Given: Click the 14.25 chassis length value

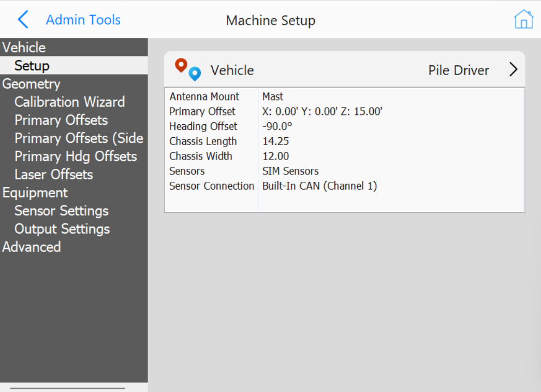Looking at the screenshot, I should (x=275, y=141).
